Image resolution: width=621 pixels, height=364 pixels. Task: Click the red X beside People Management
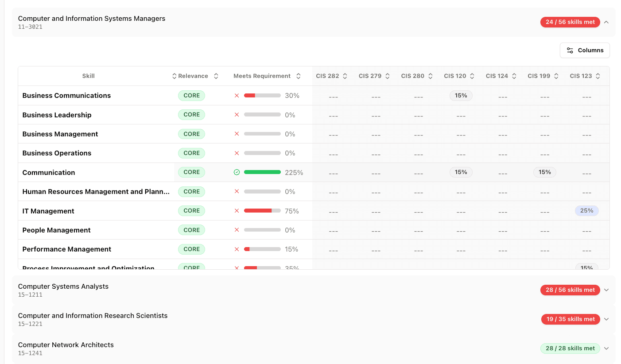click(x=237, y=230)
